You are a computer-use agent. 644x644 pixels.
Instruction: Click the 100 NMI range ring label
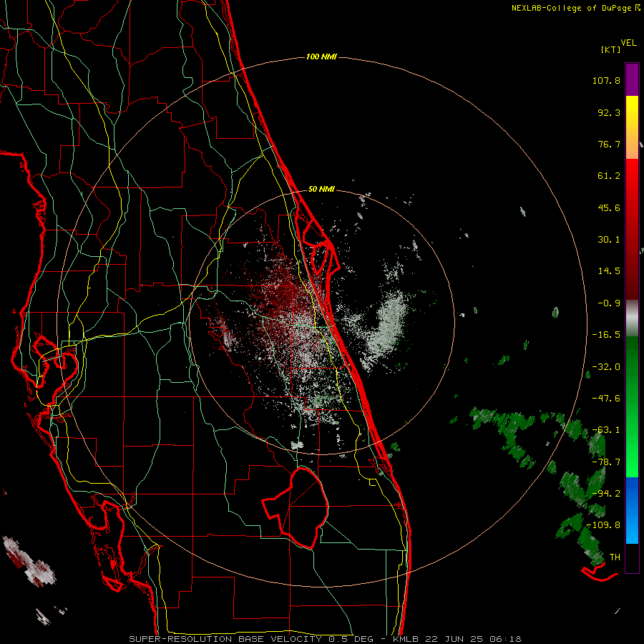321,57
